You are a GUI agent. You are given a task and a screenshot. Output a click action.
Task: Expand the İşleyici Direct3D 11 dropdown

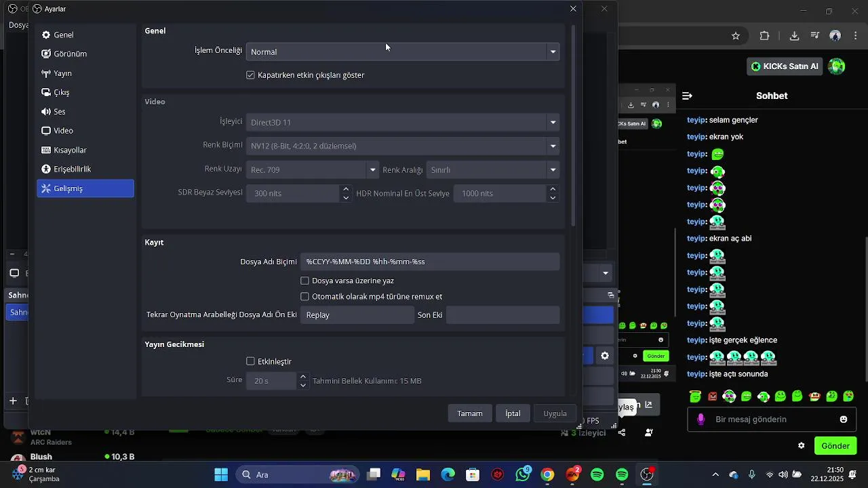point(403,122)
